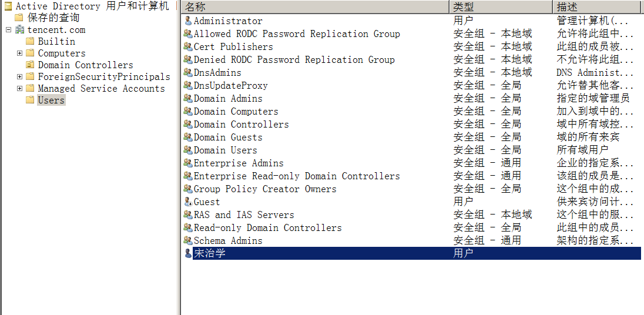
Task: Select the Domain Admins name text
Action: point(228,99)
